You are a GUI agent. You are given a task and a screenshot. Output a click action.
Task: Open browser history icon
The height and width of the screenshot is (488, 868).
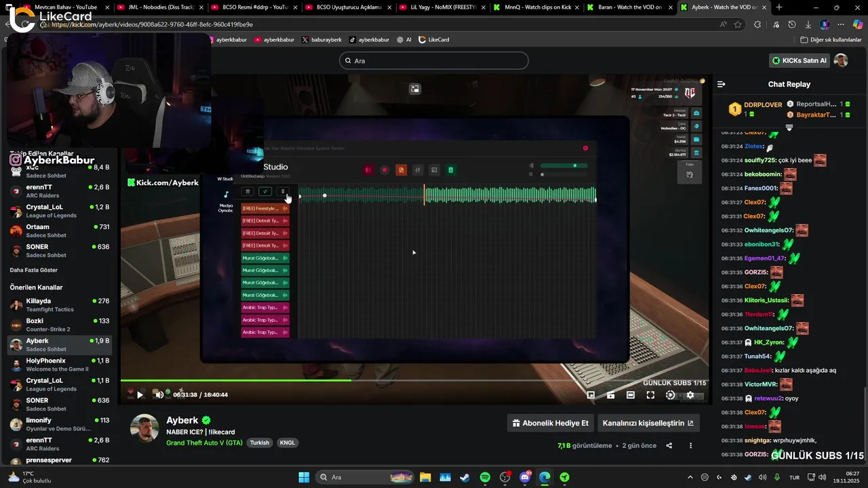tap(792, 24)
